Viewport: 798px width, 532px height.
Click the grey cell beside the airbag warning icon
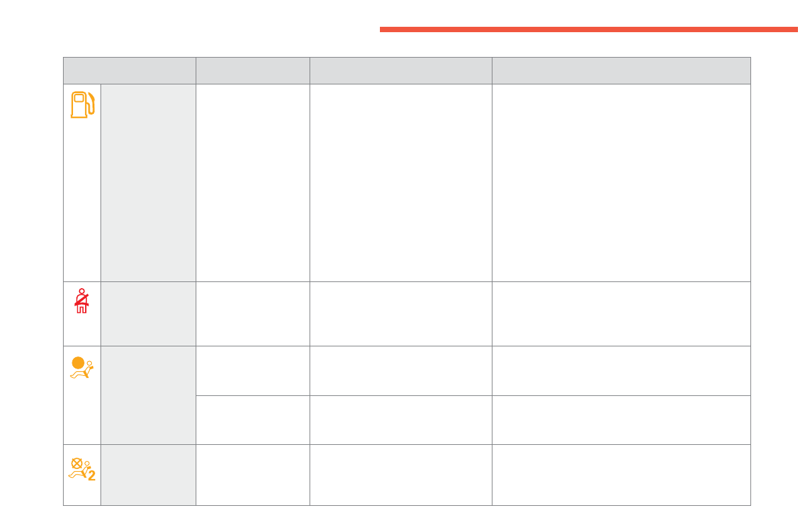point(148,395)
